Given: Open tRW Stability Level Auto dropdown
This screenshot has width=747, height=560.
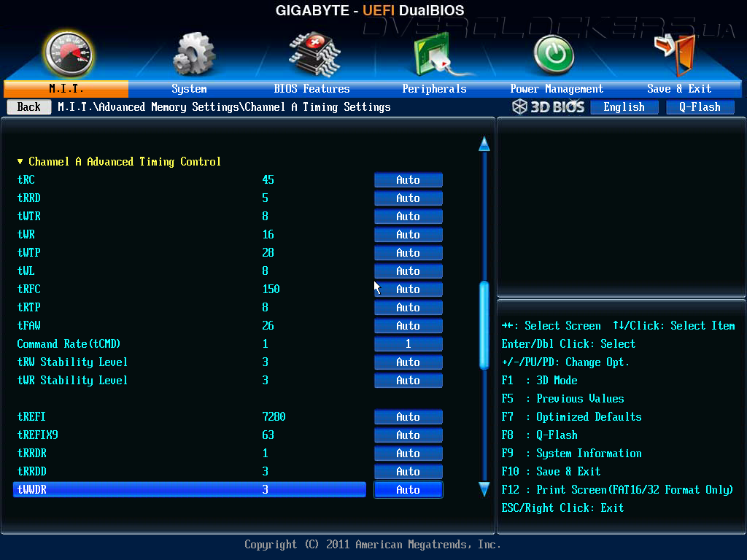Looking at the screenshot, I should point(409,362).
